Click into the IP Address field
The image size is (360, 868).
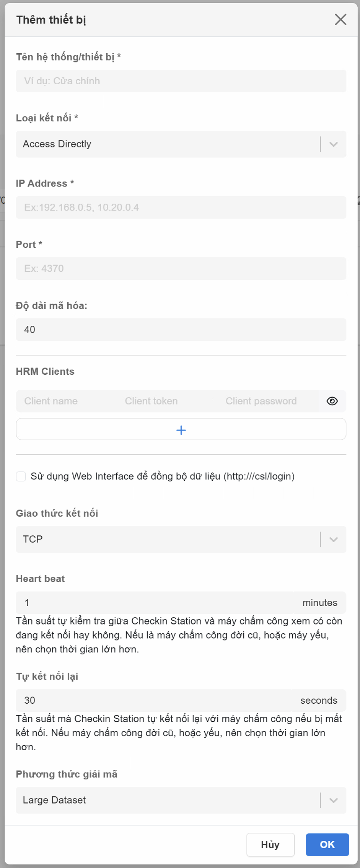[x=181, y=207]
